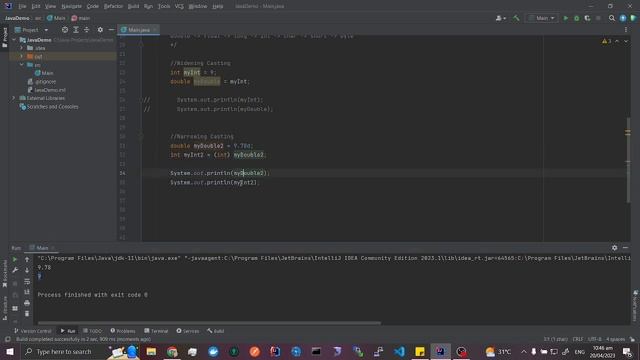Click the down arrow in Run console toolbar
640x360 pixels.
(27, 270)
